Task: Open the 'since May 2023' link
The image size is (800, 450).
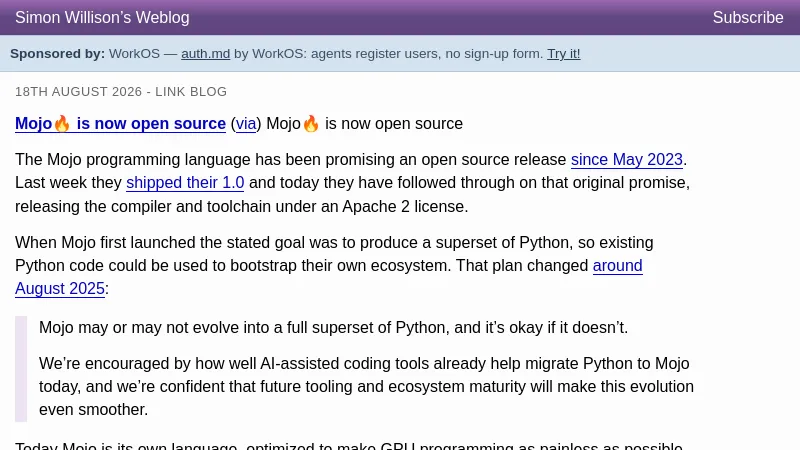Action: (627, 160)
